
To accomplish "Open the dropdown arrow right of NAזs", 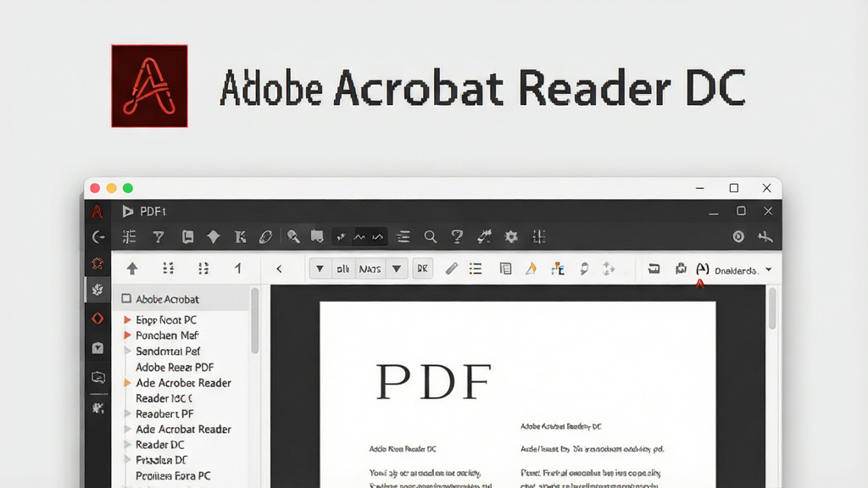I will pyautogui.click(x=397, y=269).
